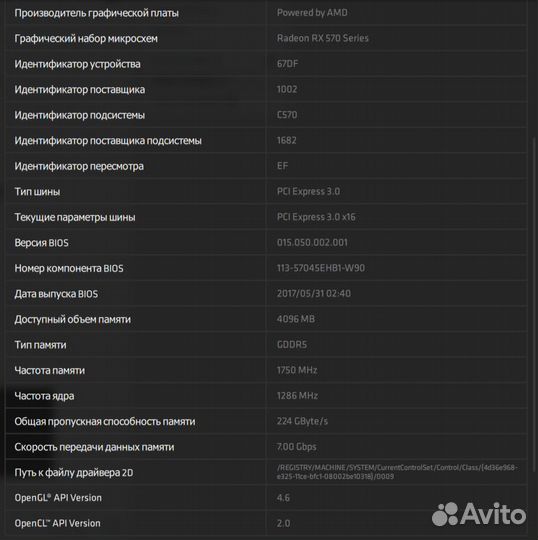Click the Идентификатор поставщика row label
The height and width of the screenshot is (540, 538).
pyautogui.click(x=80, y=90)
